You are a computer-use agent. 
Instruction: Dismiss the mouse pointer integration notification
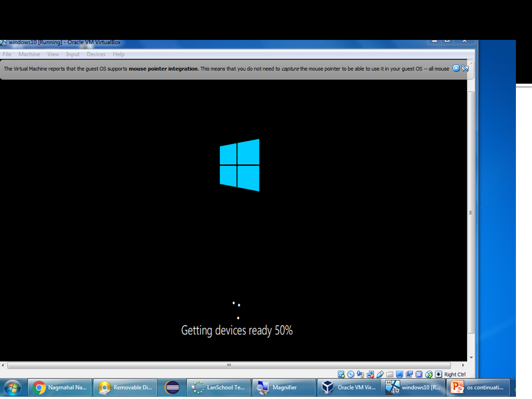[x=456, y=68]
